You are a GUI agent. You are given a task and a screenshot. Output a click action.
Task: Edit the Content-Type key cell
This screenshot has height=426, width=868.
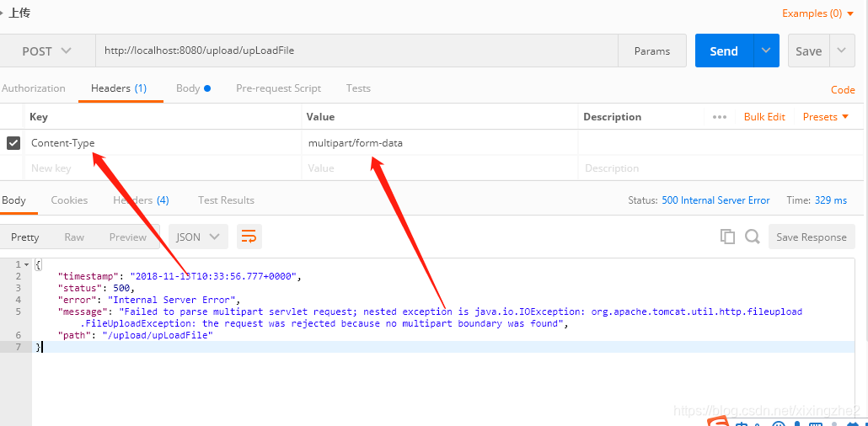click(163, 143)
